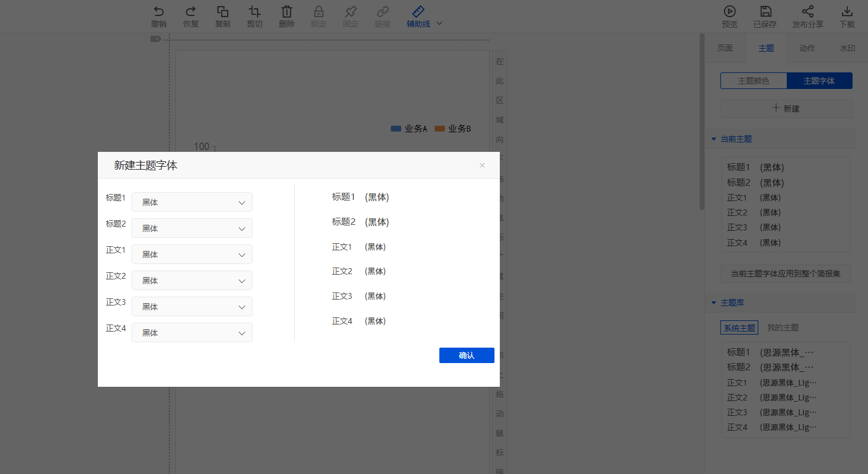Click the Download (下载) icon
Image resolution: width=868 pixels, height=474 pixels.
click(x=847, y=11)
